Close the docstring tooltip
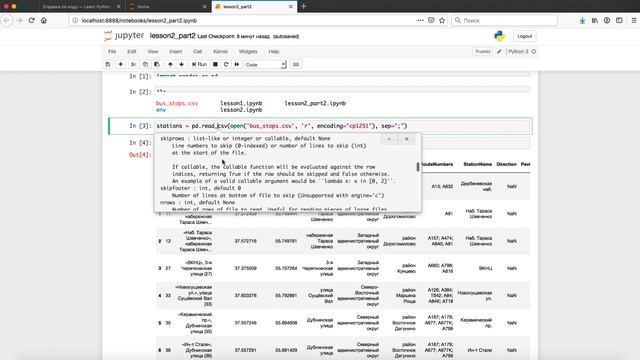Viewport: 640px width, 360px height. (x=407, y=139)
